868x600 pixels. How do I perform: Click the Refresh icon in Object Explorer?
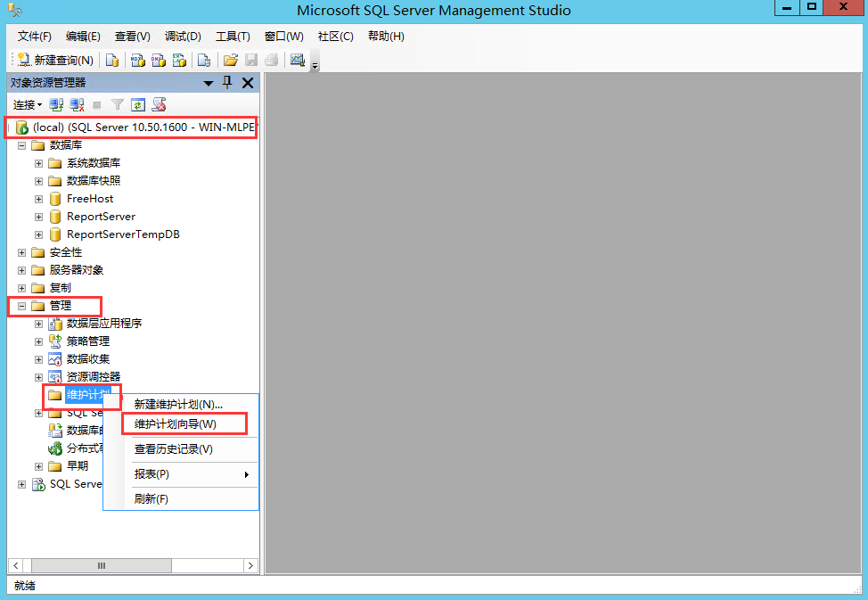click(x=138, y=104)
